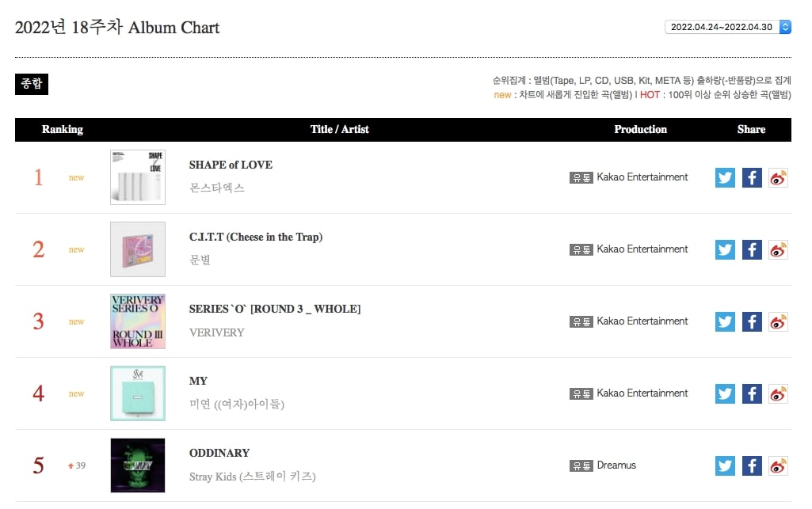The image size is (812, 509).
Task: Click the SHAPE of LOVE album cover
Action: (x=138, y=177)
